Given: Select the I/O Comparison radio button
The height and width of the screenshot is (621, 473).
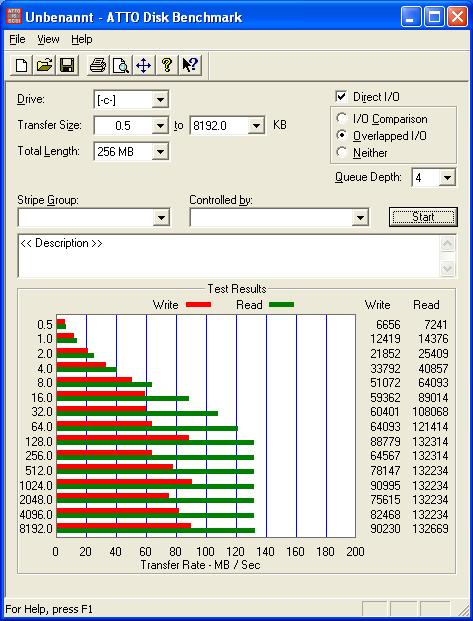Looking at the screenshot, I should click(341, 118).
